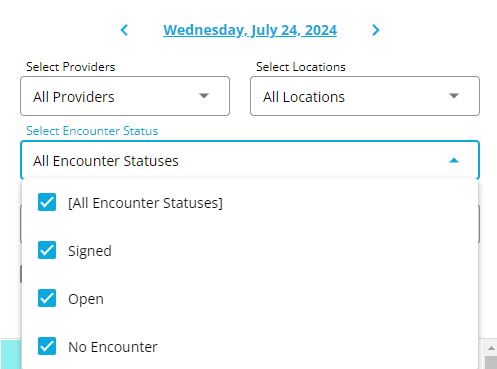Open the Wednesday, July 24, 2024 date link
The width and height of the screenshot is (497, 369).
coord(250,30)
